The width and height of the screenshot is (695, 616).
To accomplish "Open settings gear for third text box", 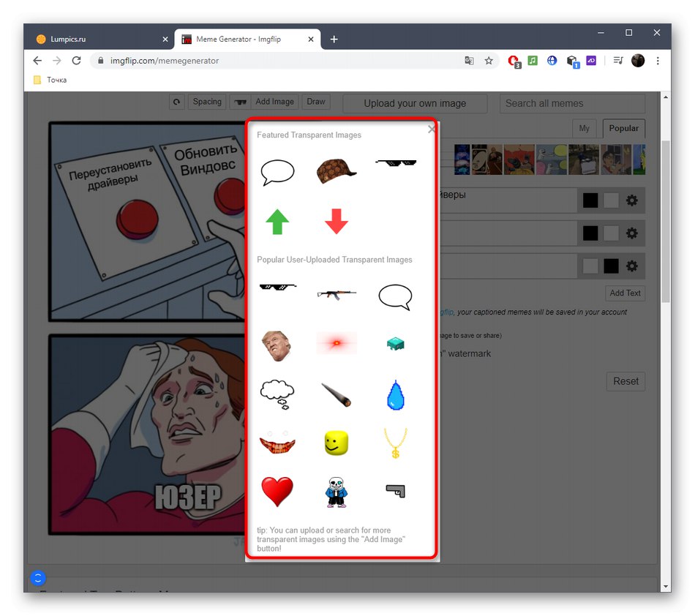I will click(x=631, y=266).
